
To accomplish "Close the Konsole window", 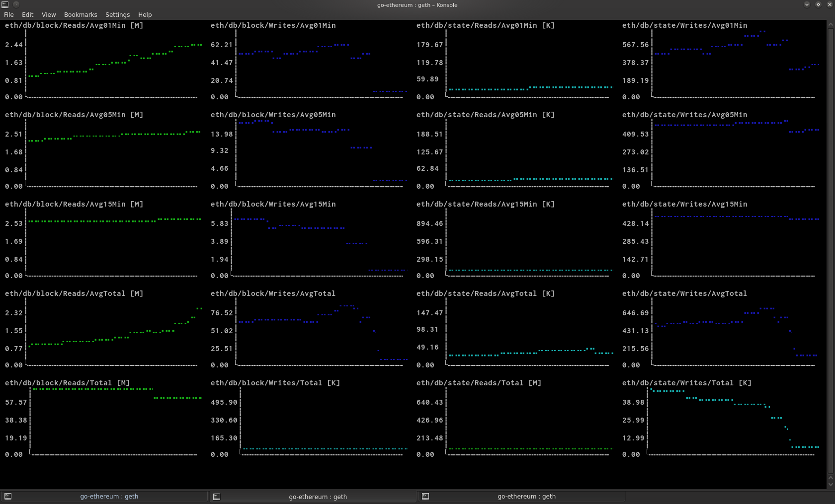I will click(x=830, y=4).
